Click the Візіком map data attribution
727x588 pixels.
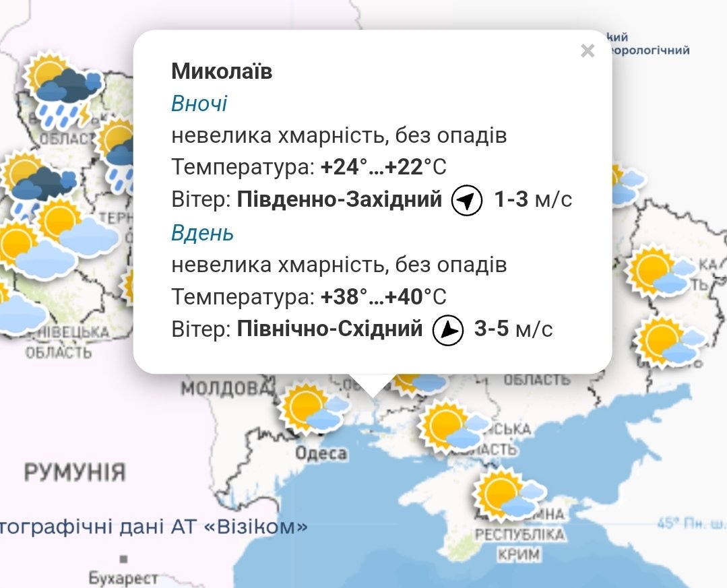pos(155,526)
